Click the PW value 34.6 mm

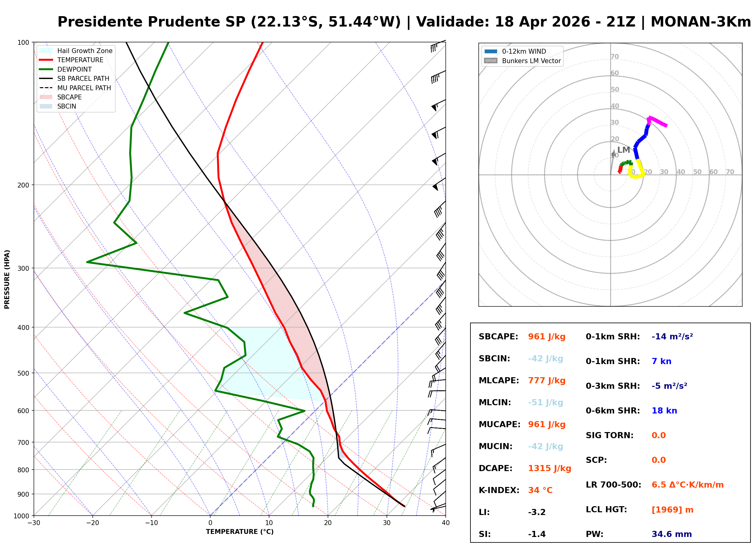click(671, 534)
